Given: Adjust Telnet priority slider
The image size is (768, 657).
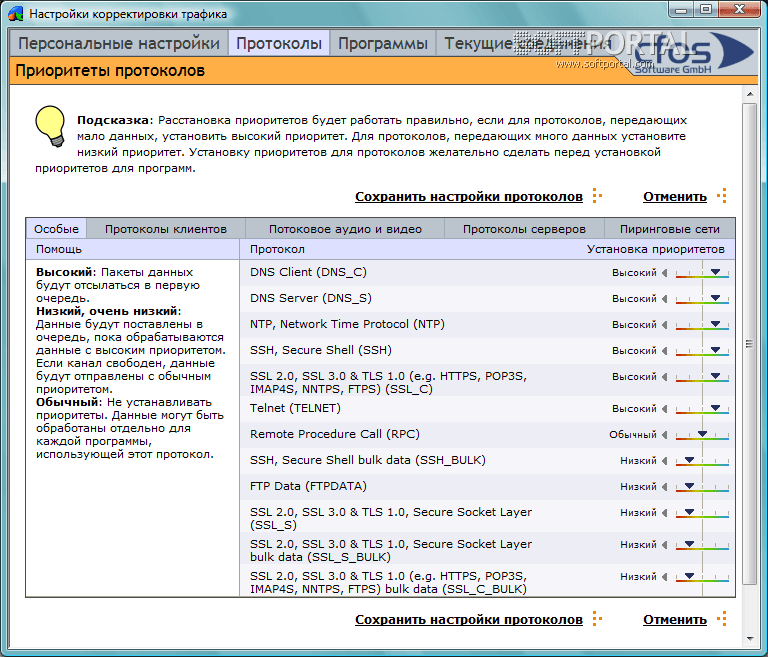Looking at the screenshot, I should [702, 409].
